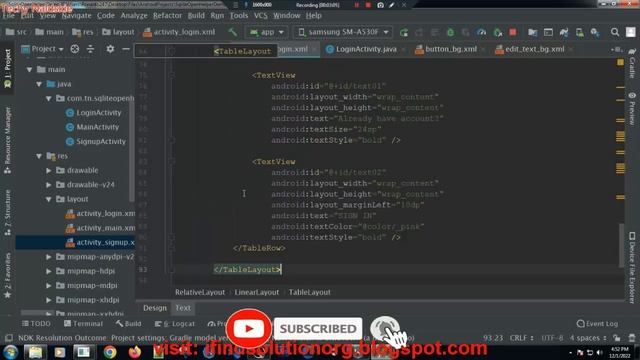
Task: Expand the drawable-v24 folder
Action: click(49, 185)
